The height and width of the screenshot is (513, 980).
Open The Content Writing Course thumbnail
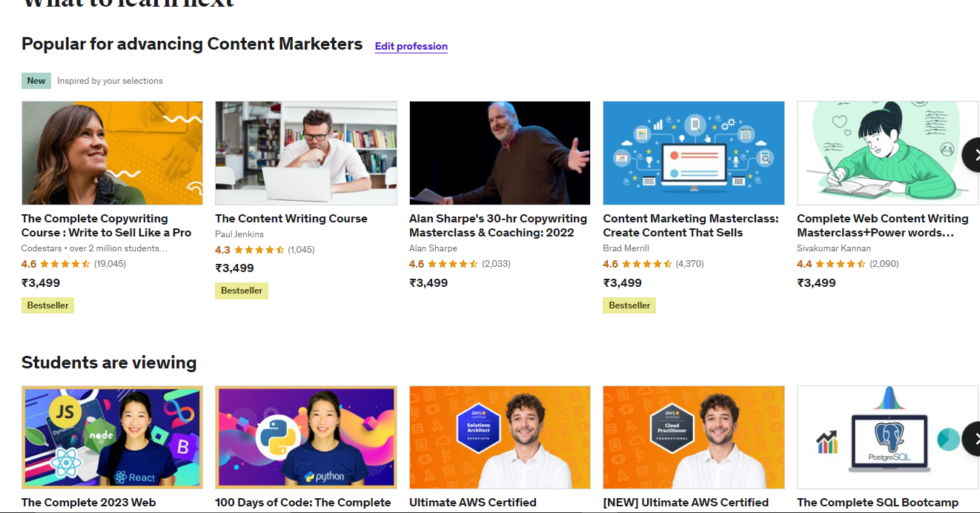point(306,153)
